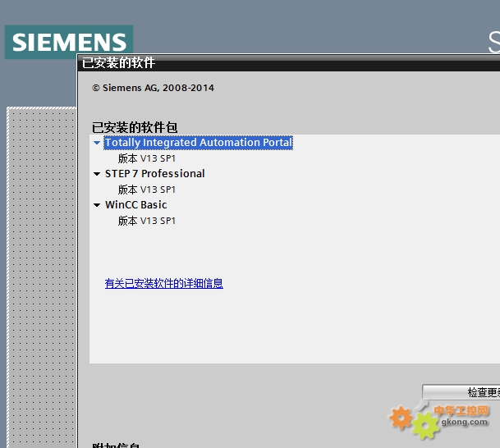Select Totally Integrated Automation Portal package row
Image resolution: width=500 pixels, height=448 pixels.
(x=198, y=143)
